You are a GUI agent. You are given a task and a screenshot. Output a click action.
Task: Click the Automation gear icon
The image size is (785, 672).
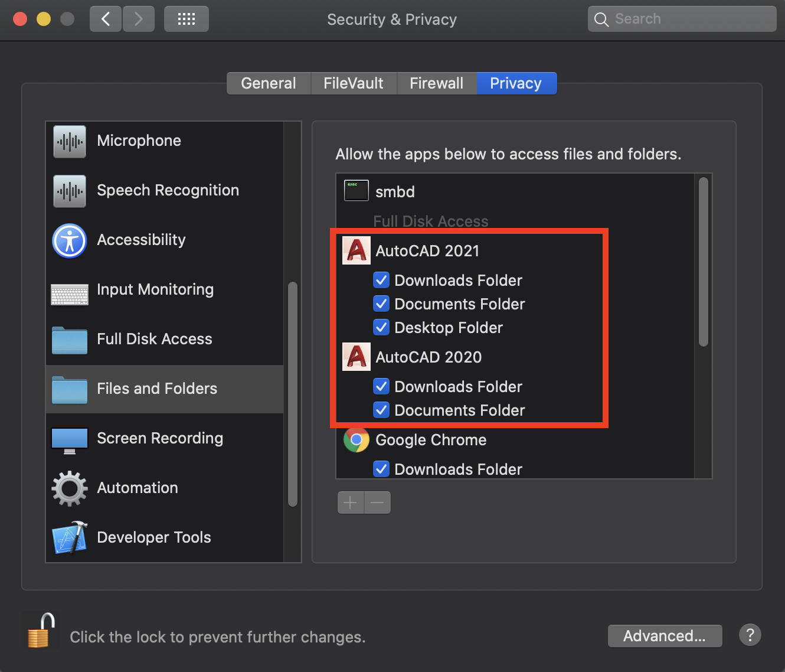(x=70, y=488)
